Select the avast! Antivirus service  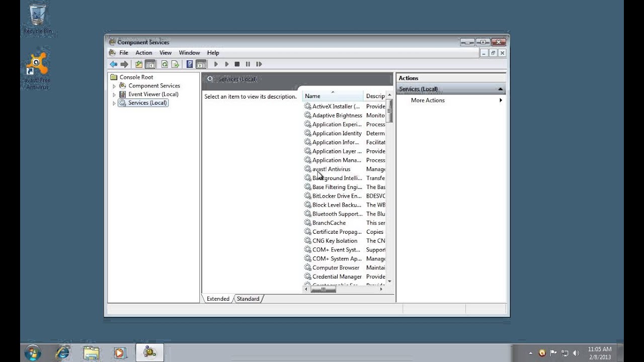tap(331, 169)
